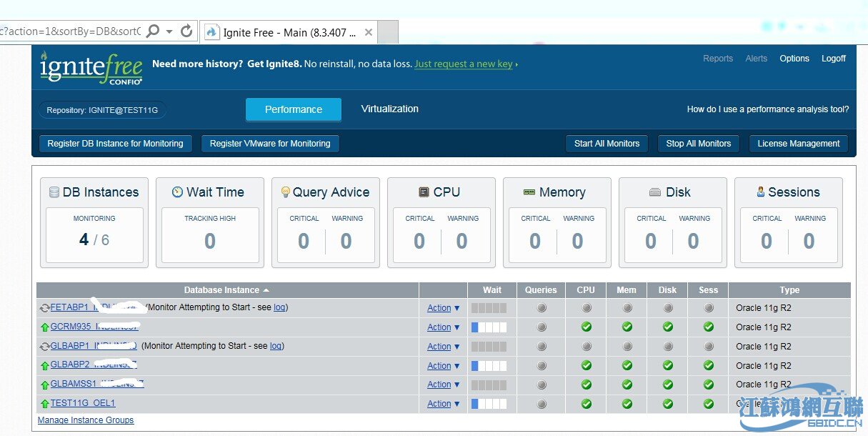Click the Query Advice lightbulb icon
The height and width of the screenshot is (436, 868).
[x=286, y=192]
